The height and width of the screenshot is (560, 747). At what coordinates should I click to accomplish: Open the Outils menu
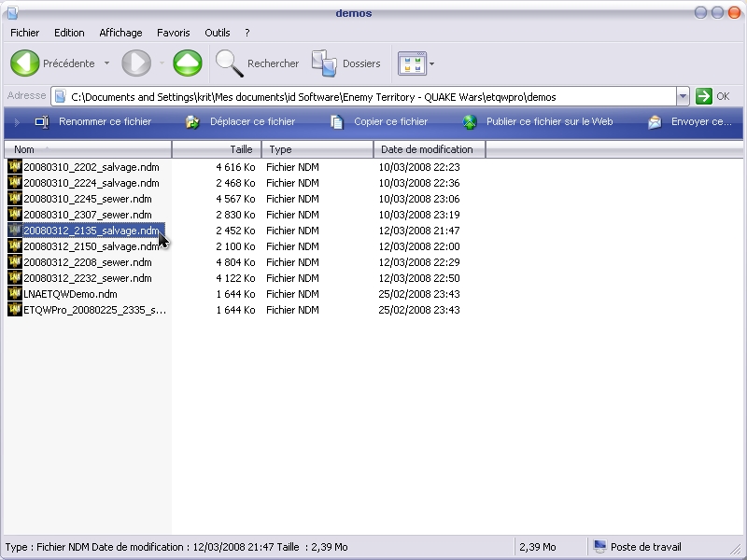tap(218, 33)
